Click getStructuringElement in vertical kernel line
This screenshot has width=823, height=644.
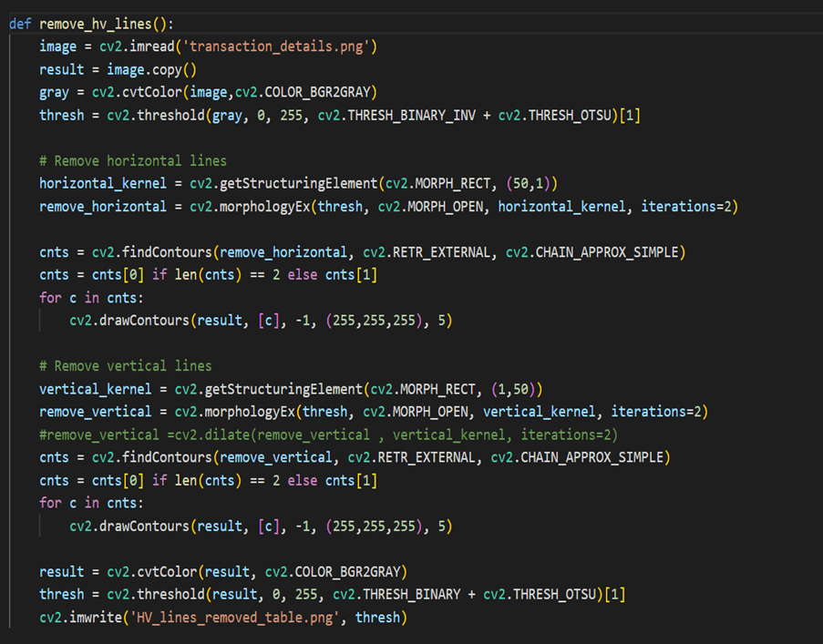(283, 389)
